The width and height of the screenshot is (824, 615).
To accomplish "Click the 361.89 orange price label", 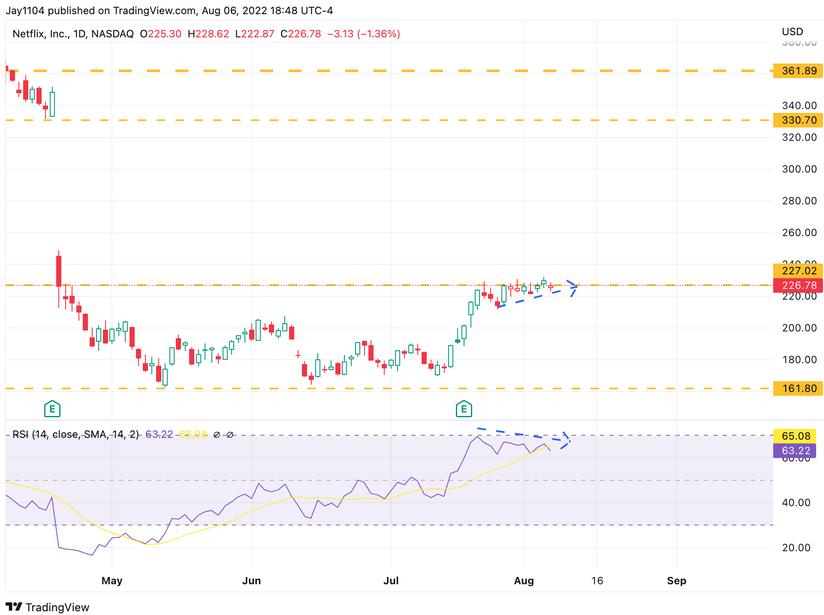I will [x=798, y=70].
